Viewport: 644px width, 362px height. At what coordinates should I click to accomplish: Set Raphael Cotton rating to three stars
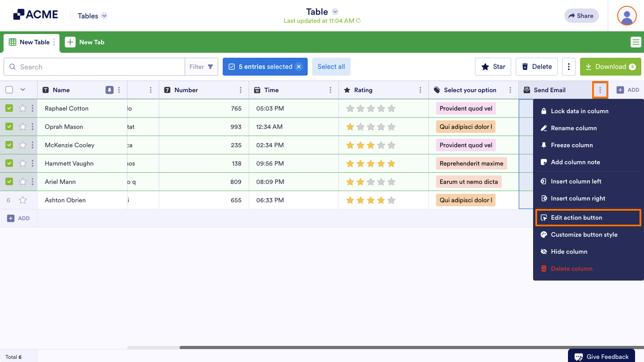tap(371, 108)
